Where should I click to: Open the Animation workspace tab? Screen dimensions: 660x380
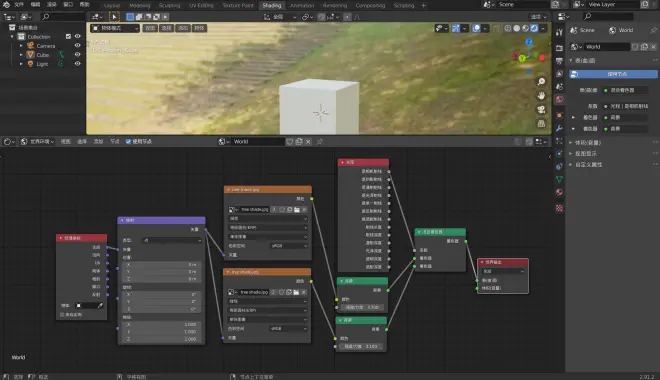pyautogui.click(x=302, y=5)
